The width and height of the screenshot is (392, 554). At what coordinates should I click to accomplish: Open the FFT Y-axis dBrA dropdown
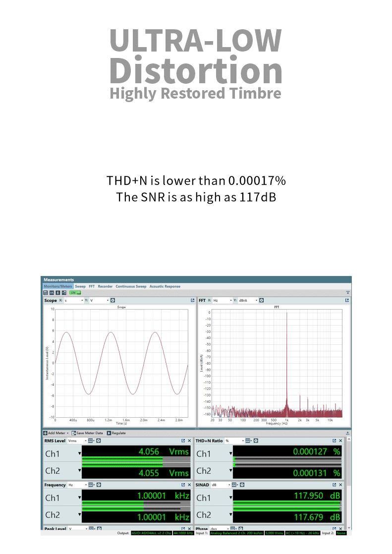(x=248, y=300)
